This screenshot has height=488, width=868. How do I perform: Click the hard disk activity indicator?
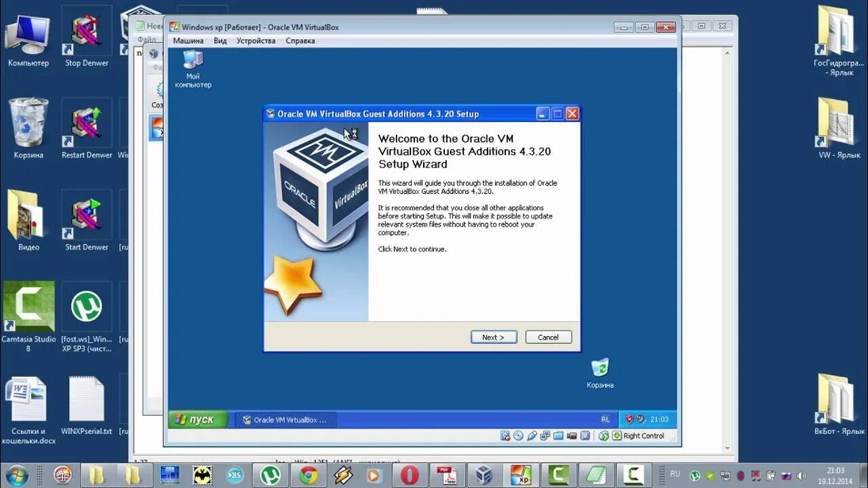point(505,436)
